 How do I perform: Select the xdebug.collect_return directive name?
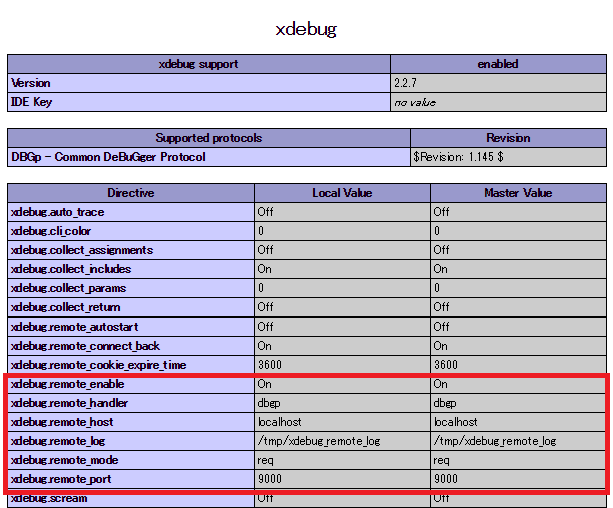tap(131, 307)
